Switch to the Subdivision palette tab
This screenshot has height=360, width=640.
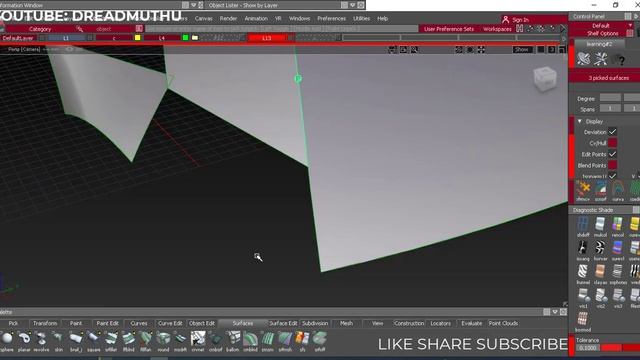[x=315, y=323]
